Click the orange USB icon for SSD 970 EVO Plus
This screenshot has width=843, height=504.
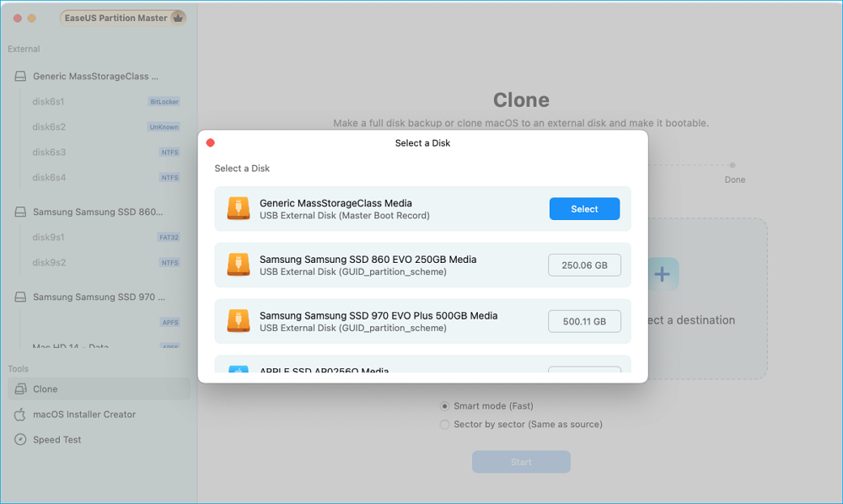[x=239, y=321]
